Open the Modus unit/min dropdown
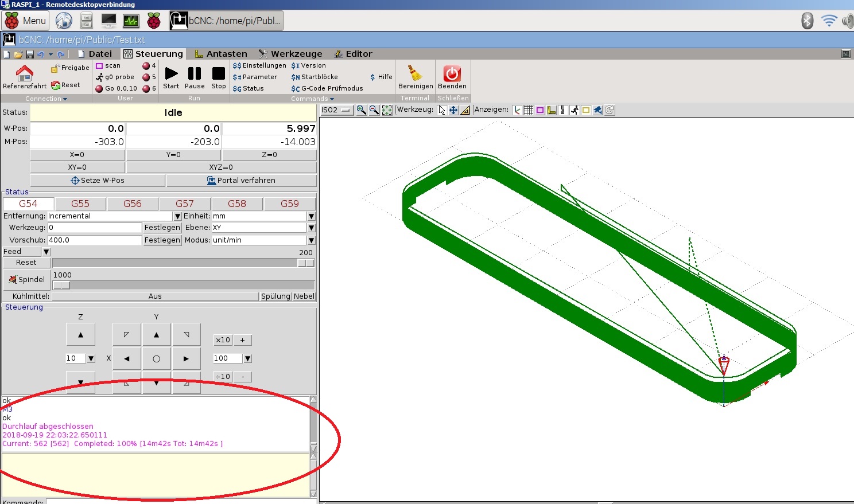Viewport: 854px width, 504px height. (311, 240)
